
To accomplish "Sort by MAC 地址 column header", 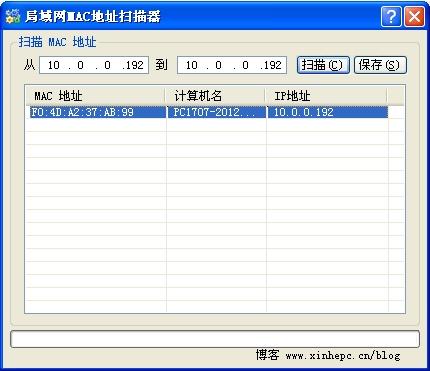I will (96, 96).
